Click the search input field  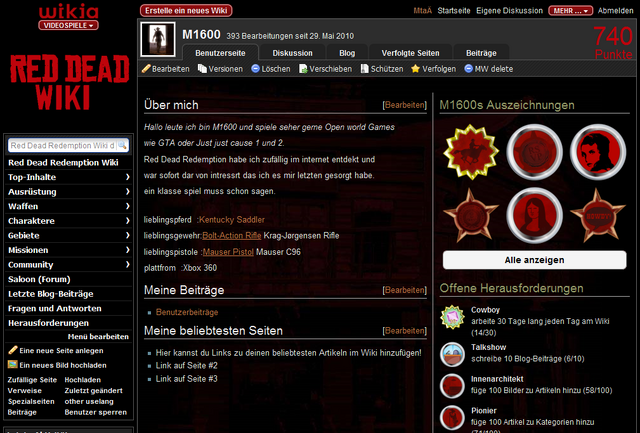coord(62,145)
